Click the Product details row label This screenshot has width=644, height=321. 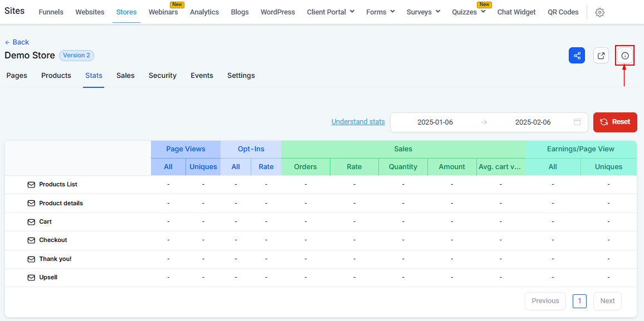click(61, 203)
